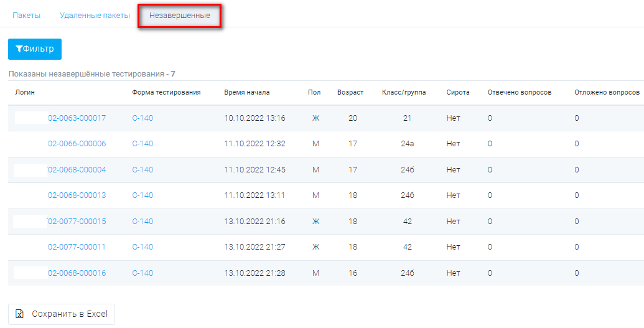Open login 02-0066-000006
The height and width of the screenshot is (328, 644).
77,144
